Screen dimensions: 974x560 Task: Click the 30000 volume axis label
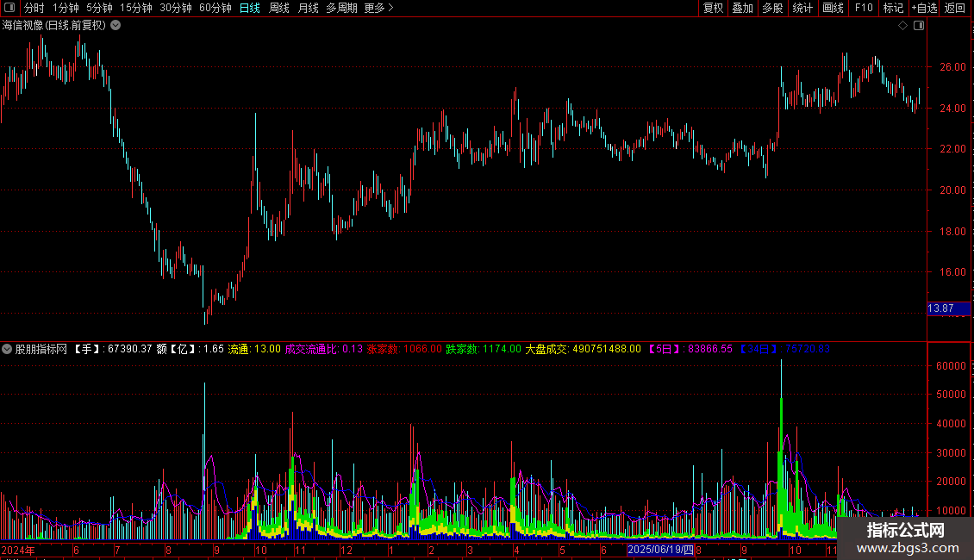pyautogui.click(x=951, y=452)
